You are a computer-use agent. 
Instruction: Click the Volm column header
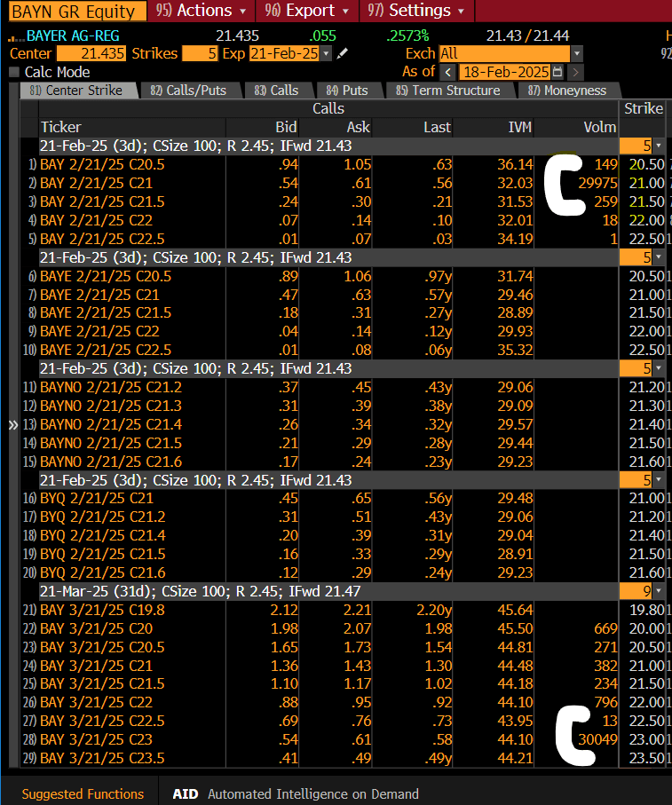[576, 127]
